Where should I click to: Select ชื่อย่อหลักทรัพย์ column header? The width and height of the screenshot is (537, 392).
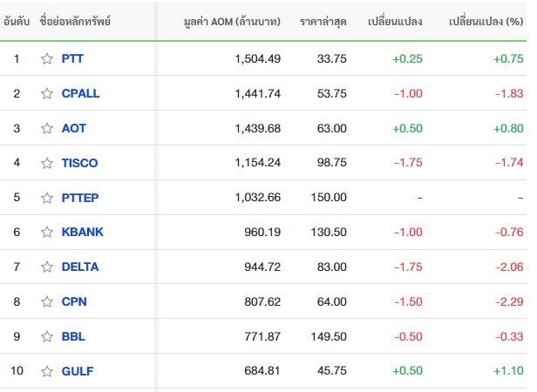pos(75,21)
